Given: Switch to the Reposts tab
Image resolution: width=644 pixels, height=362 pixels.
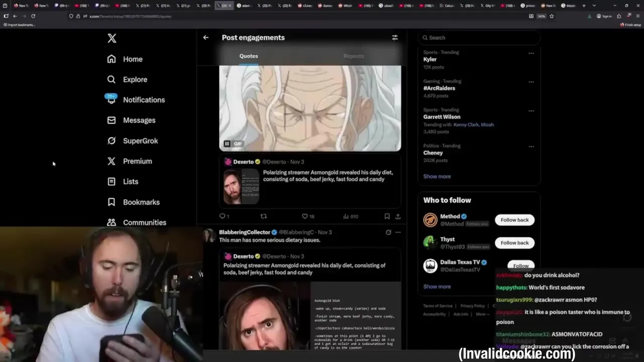Looking at the screenshot, I should click(x=354, y=56).
